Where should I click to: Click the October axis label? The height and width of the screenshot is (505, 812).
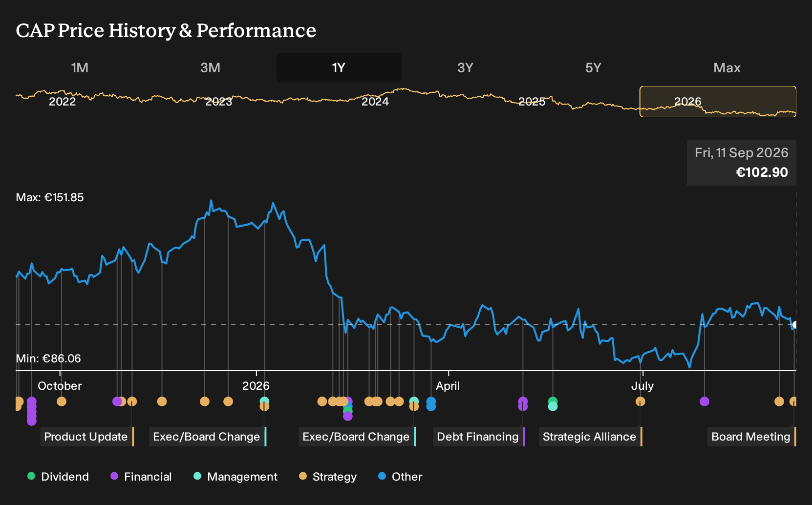point(60,386)
